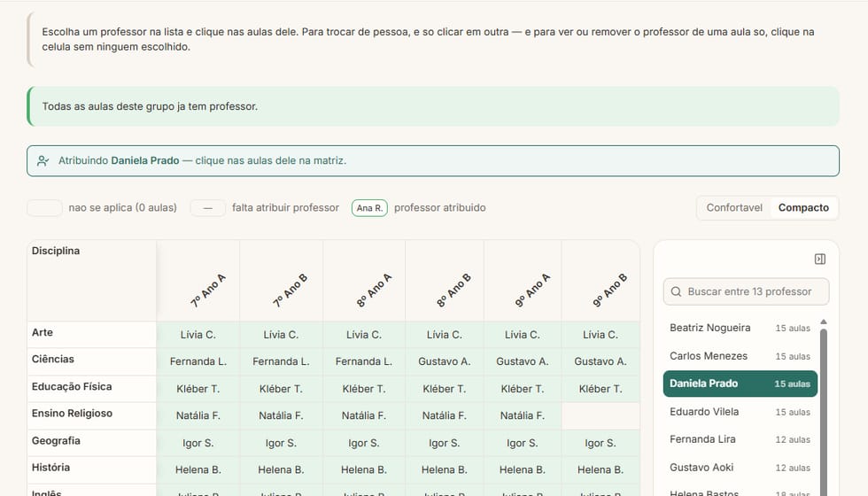Click the Atribuindo Daniela Prado banner text
This screenshot has width=868, height=496.
[202, 160]
